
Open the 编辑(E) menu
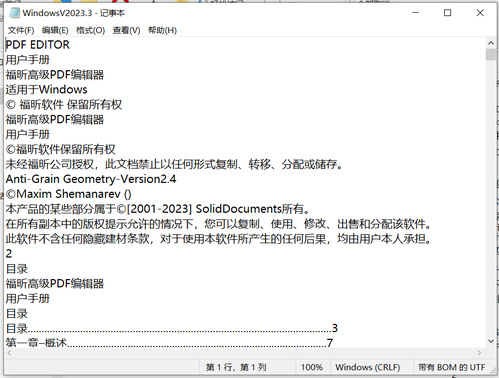coord(55,30)
